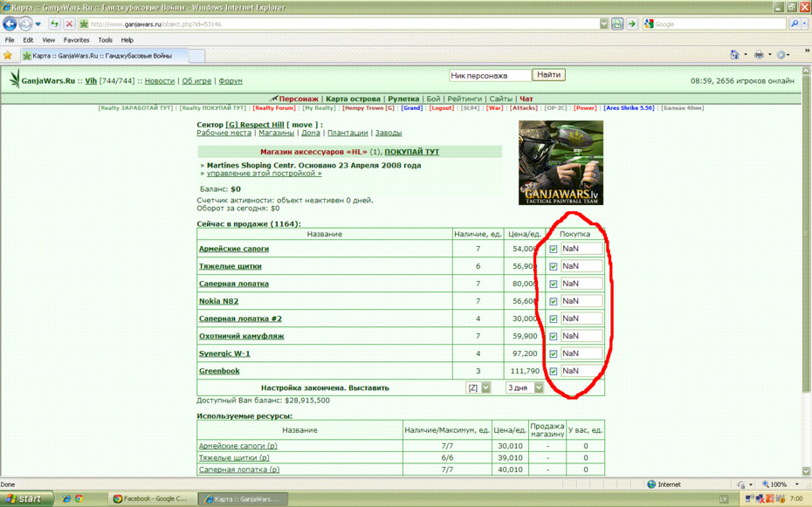The image size is (812, 507).
Task: Open the Карта острова link
Action: coord(353,99)
